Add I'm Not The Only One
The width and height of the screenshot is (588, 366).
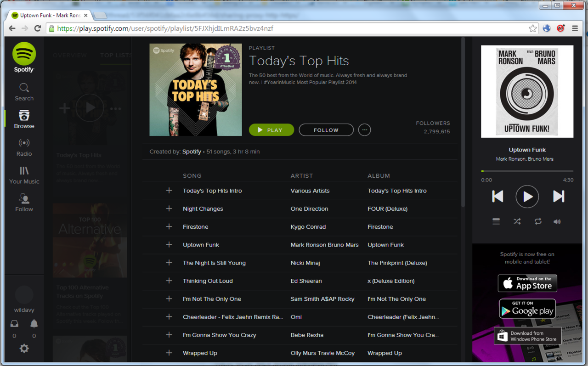pyautogui.click(x=169, y=298)
